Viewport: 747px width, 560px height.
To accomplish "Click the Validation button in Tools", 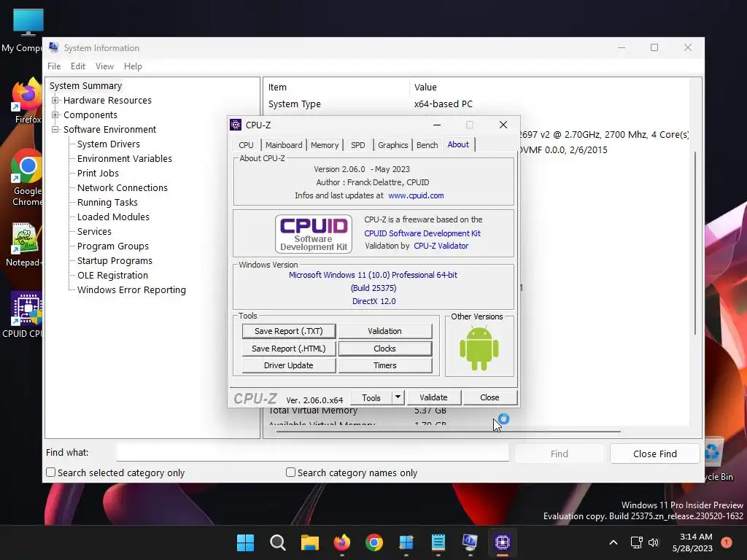I will (385, 331).
